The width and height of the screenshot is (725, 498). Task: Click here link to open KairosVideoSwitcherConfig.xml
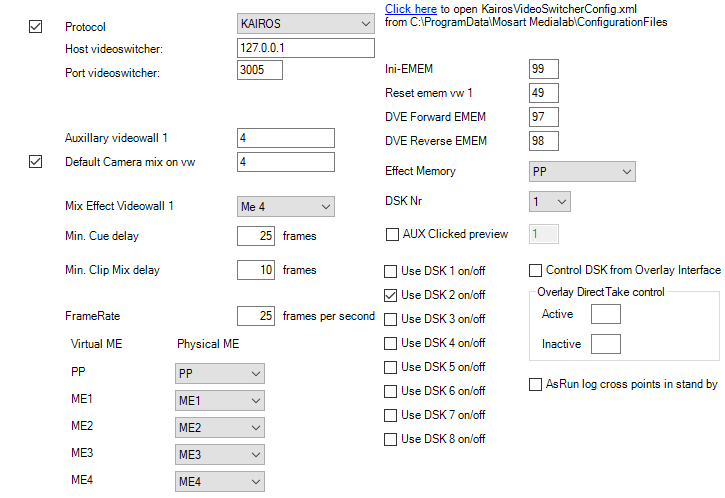tap(411, 8)
